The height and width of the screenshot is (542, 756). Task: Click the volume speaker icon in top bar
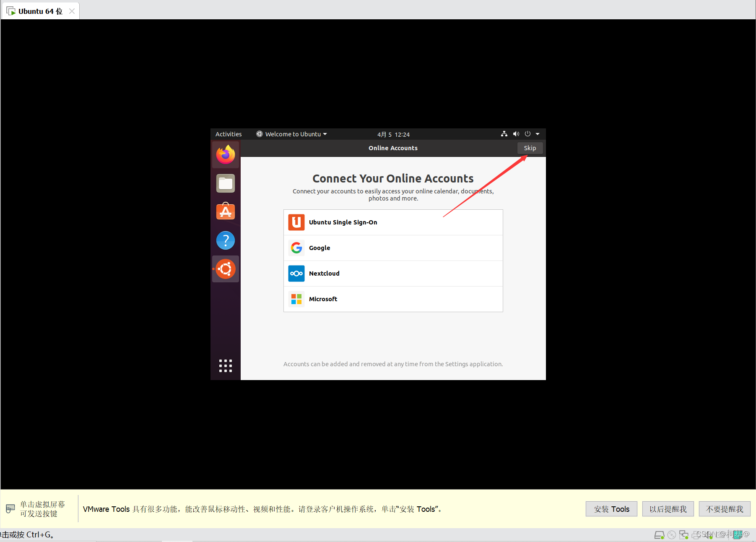516,134
